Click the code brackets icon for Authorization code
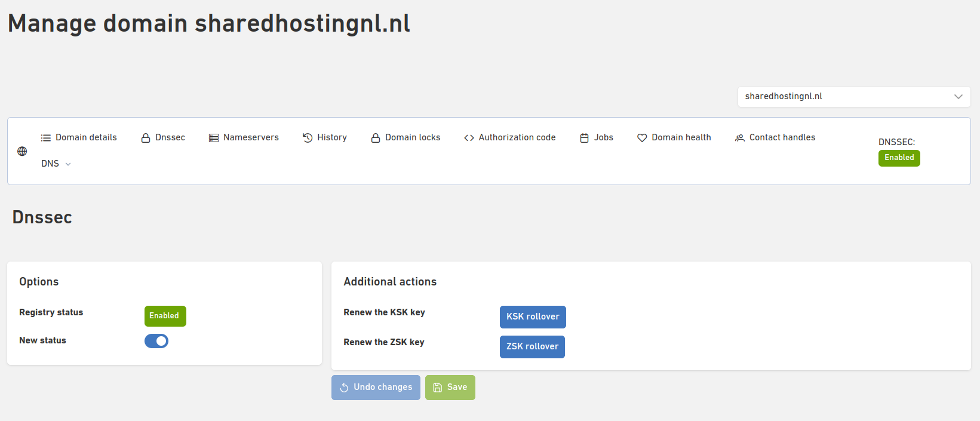 click(469, 138)
